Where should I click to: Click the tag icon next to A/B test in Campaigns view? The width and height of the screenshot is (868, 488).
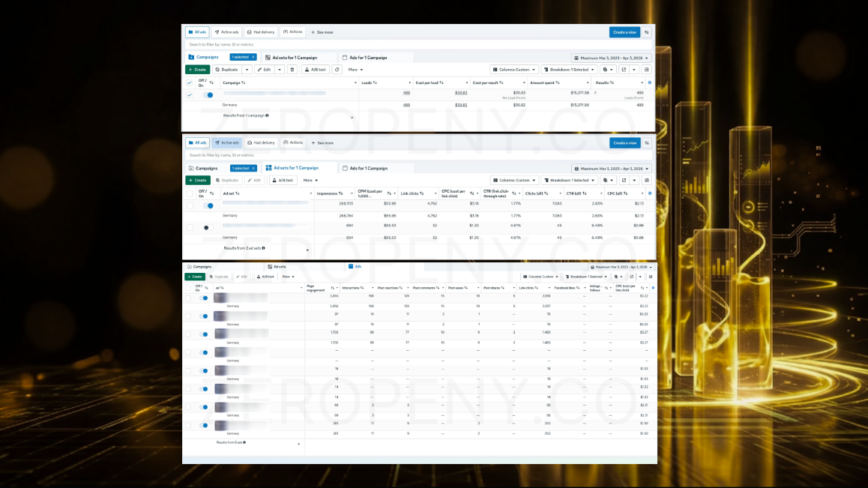[337, 70]
